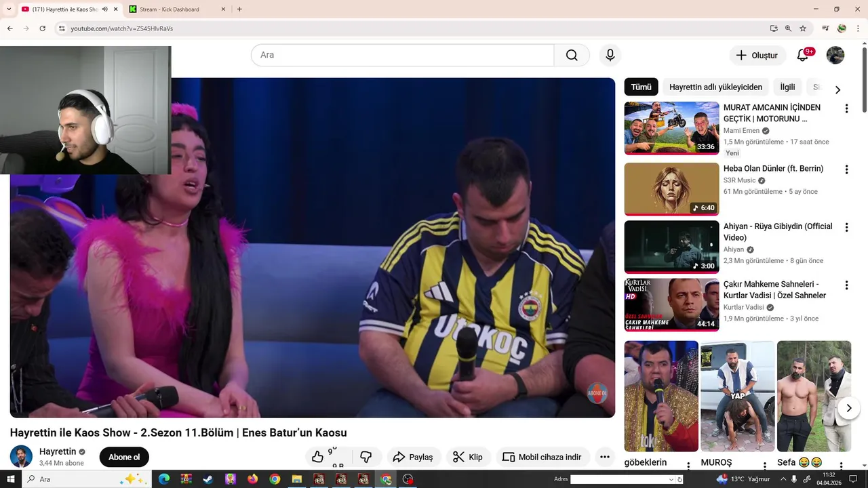Open Chrome three-dot menu

pos(858,28)
